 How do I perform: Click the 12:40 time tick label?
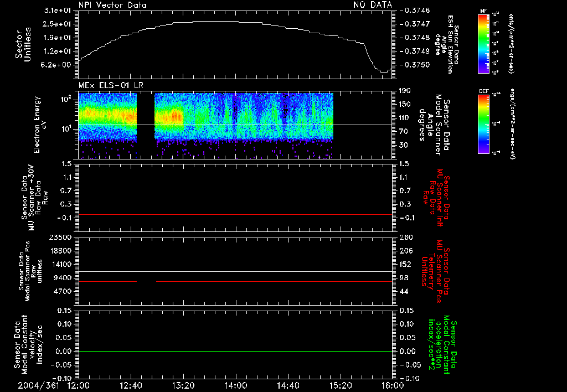coord(131,385)
